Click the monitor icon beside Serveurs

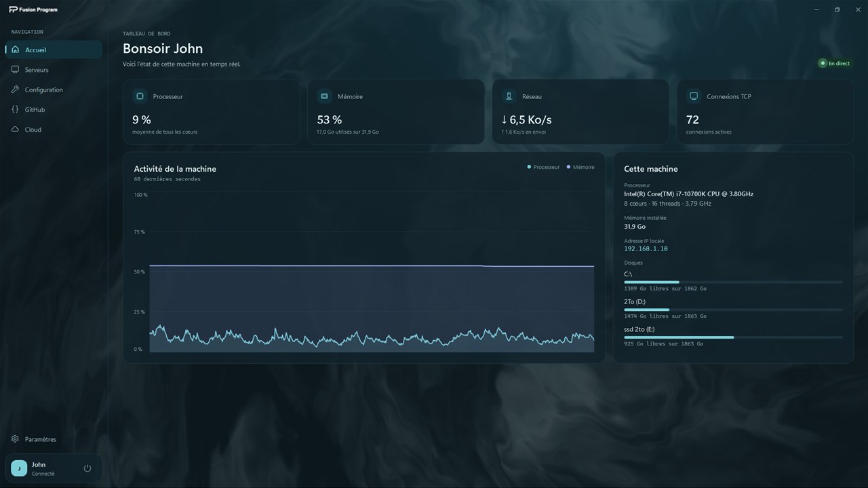click(x=16, y=69)
